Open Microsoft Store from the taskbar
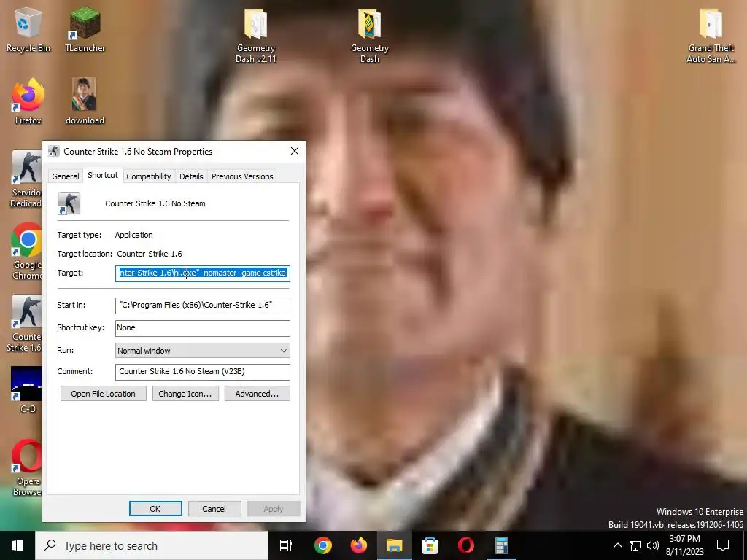The width and height of the screenshot is (747, 560). click(x=430, y=545)
